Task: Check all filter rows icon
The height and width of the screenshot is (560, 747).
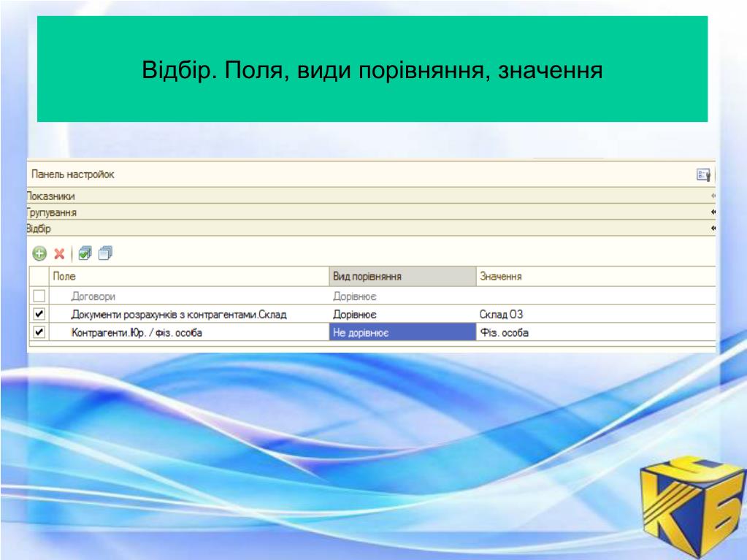Action: (85, 253)
